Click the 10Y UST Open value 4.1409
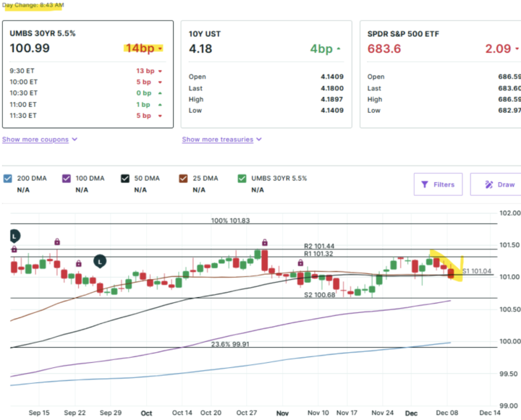This screenshot has width=521, height=420. (332, 77)
